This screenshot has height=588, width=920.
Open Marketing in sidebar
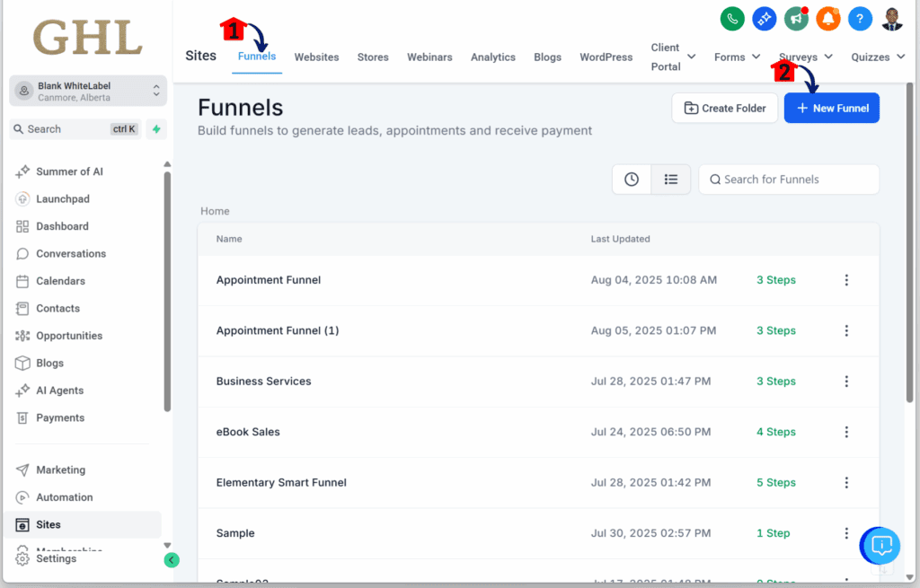click(x=60, y=470)
